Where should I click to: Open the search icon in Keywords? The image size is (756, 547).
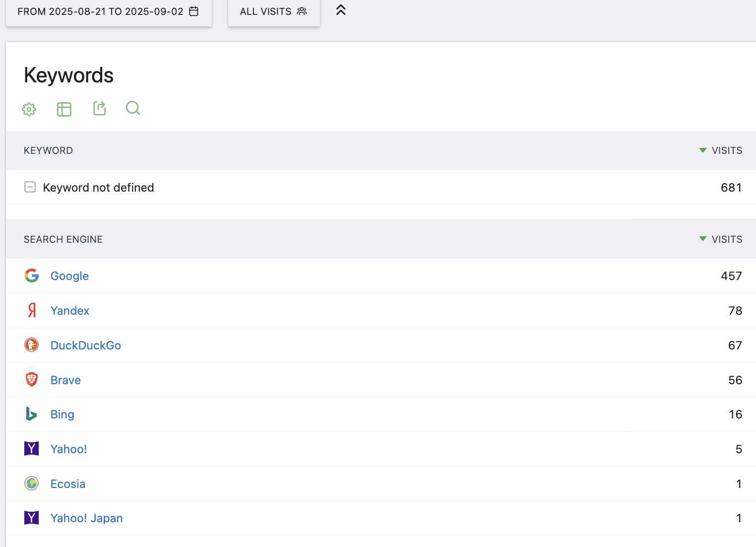[133, 108]
